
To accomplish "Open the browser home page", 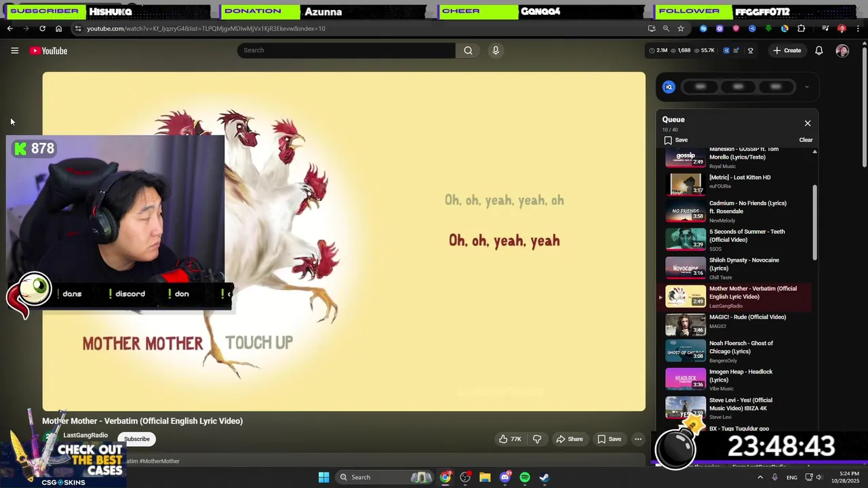I will [x=58, y=28].
